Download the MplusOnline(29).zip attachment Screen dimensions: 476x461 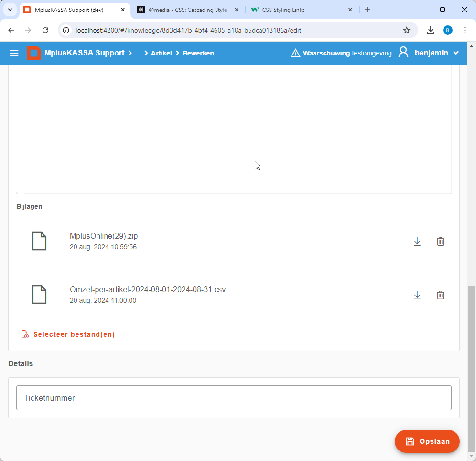click(x=417, y=241)
